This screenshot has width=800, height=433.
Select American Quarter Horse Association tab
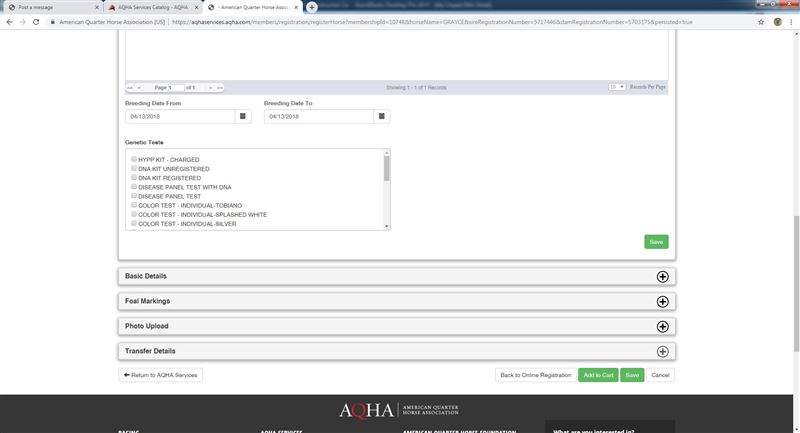[253, 7]
